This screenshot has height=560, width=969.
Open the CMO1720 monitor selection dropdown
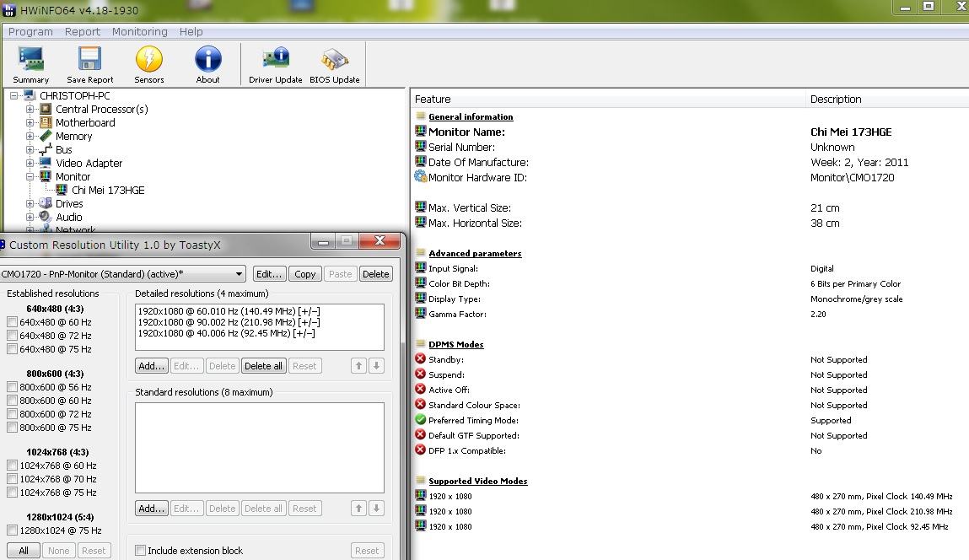(122, 274)
